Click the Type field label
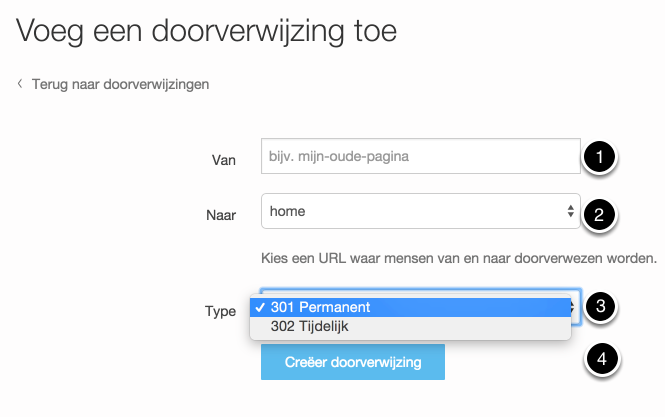The height and width of the screenshot is (417, 665). coord(220,311)
